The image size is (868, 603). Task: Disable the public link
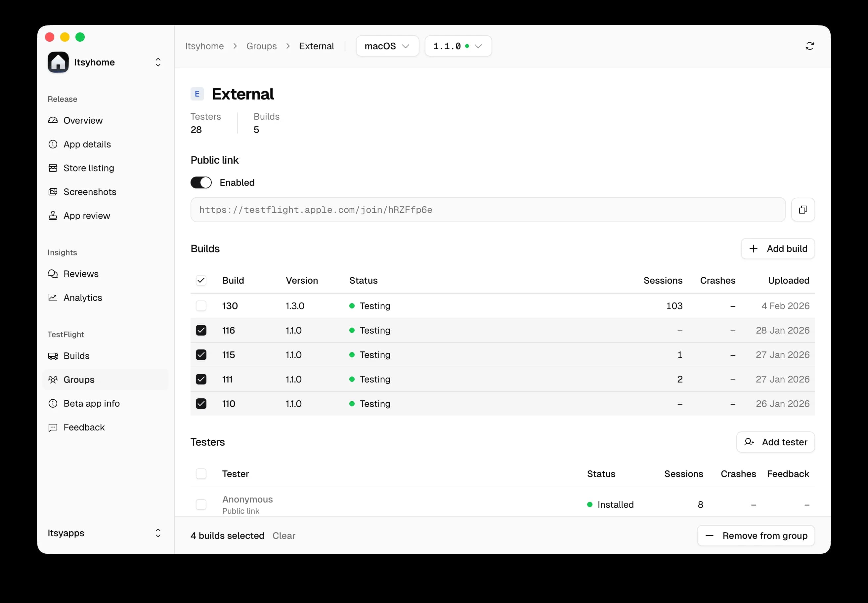(201, 182)
